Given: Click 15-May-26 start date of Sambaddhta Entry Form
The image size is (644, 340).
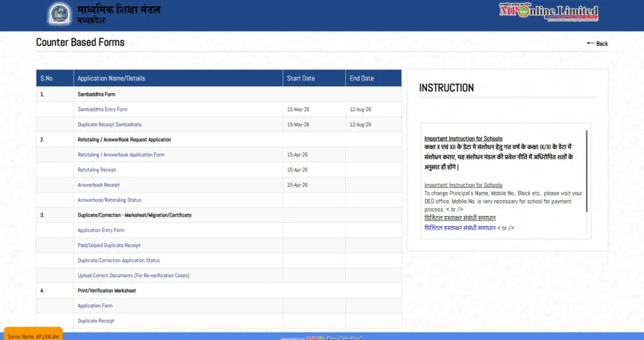Looking at the screenshot, I should click(298, 110).
